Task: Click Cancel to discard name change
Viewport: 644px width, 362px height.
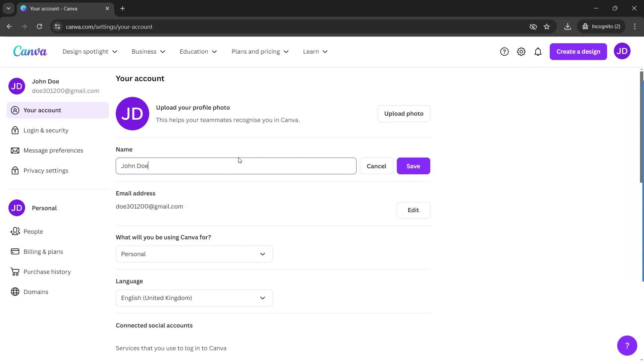Action: (x=376, y=166)
